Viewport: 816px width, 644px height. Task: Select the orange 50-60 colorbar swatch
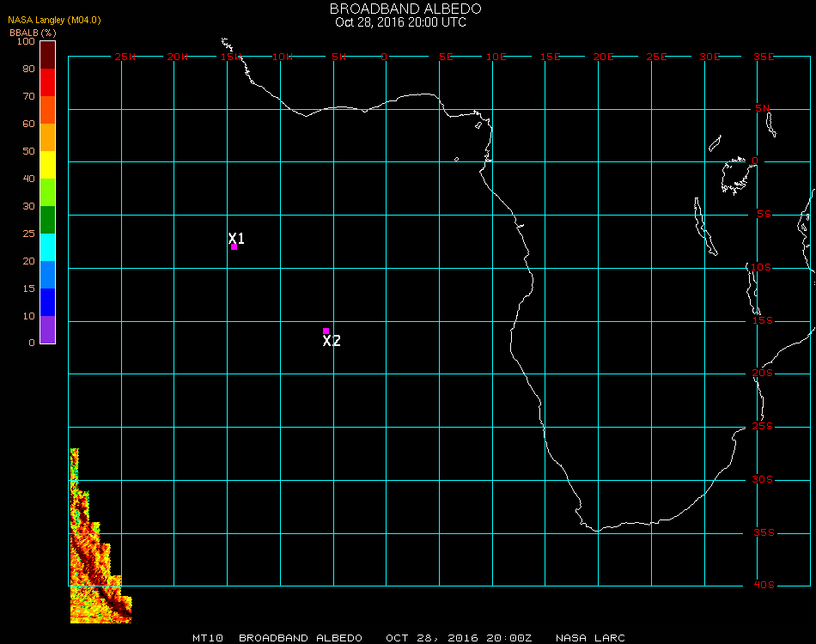pos(48,137)
